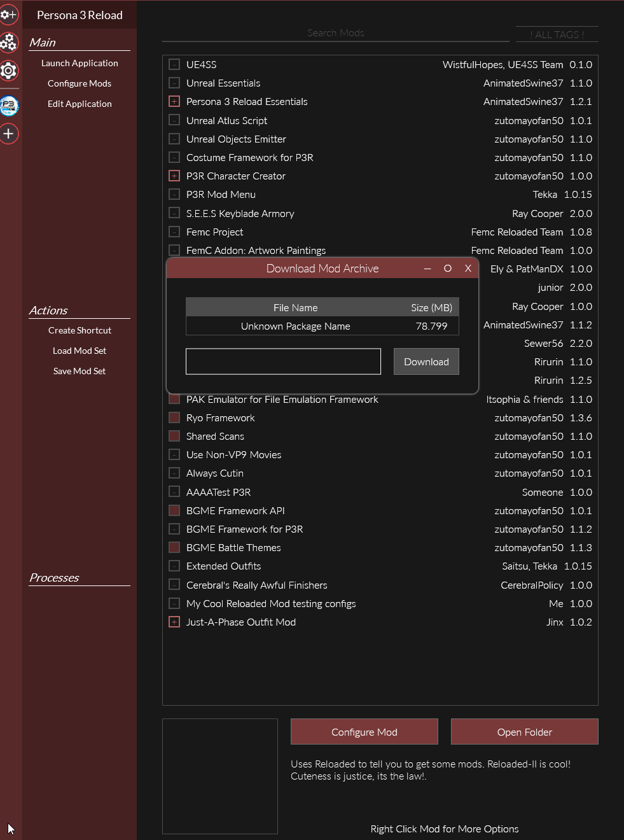Toggle Unreal Atlus Script checkbox

click(174, 120)
